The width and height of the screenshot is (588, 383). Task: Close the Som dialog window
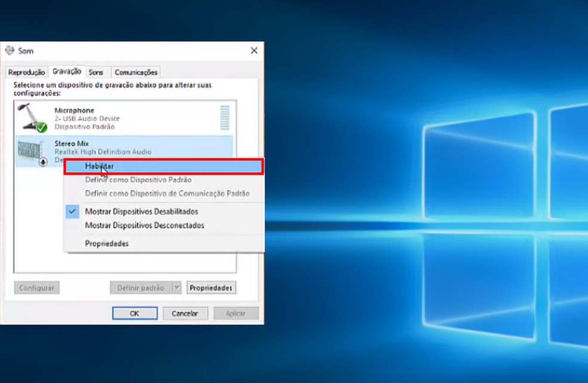(x=254, y=50)
